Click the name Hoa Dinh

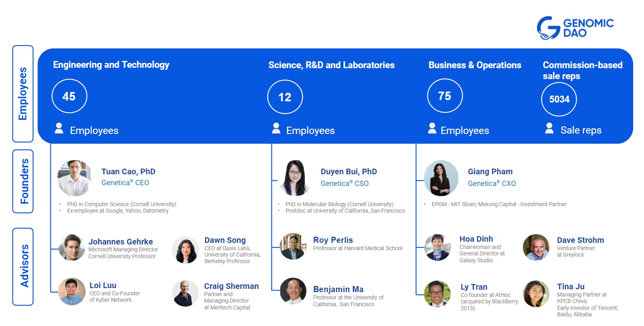coord(476,239)
